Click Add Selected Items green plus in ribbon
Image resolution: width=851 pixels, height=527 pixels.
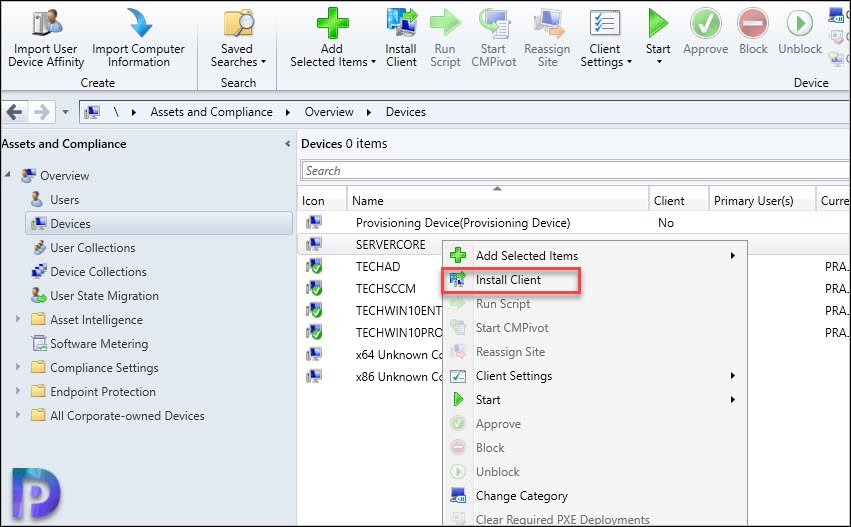click(x=332, y=22)
